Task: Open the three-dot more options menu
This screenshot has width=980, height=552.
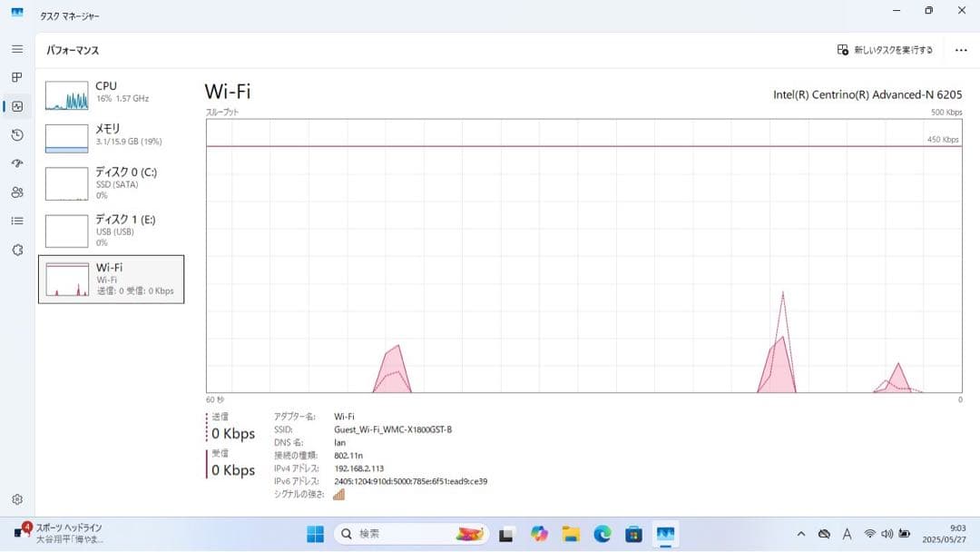Action: coord(960,49)
